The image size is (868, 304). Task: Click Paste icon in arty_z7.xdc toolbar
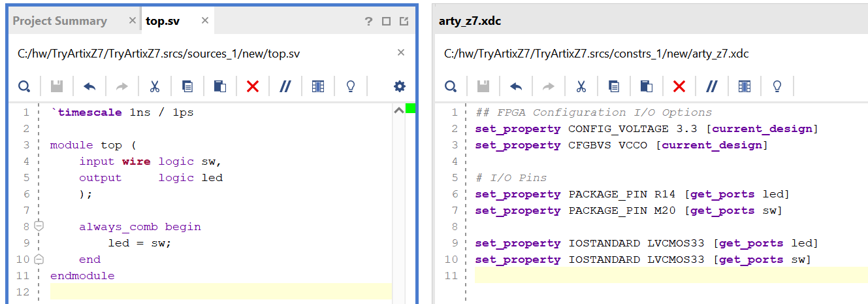[647, 86]
